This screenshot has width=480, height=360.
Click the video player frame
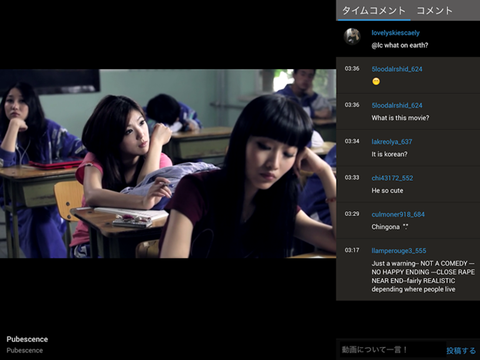click(x=168, y=163)
